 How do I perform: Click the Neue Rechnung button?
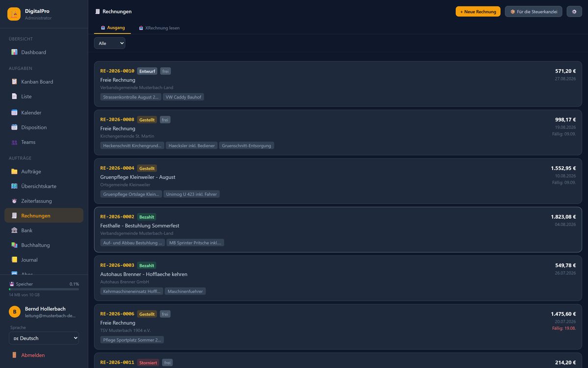[478, 12]
